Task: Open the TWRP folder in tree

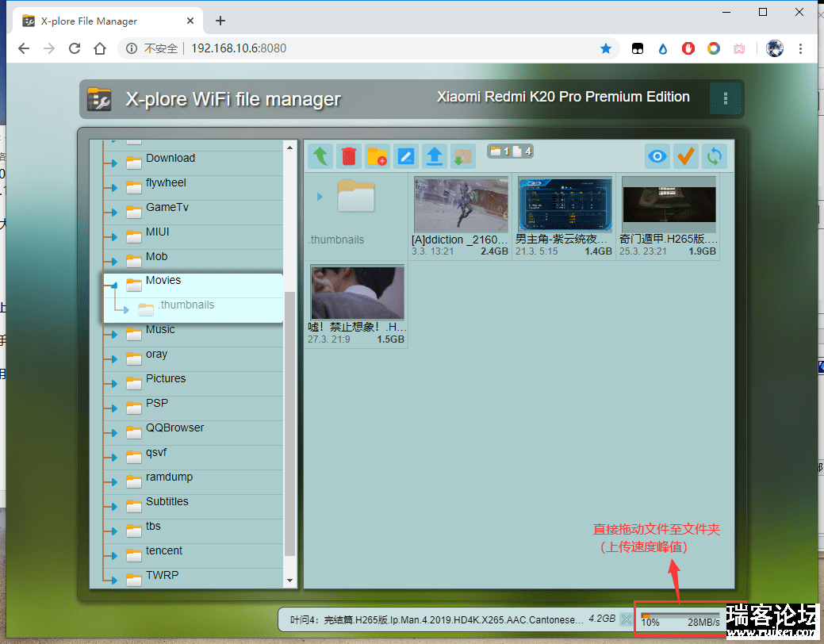Action: 194,580
